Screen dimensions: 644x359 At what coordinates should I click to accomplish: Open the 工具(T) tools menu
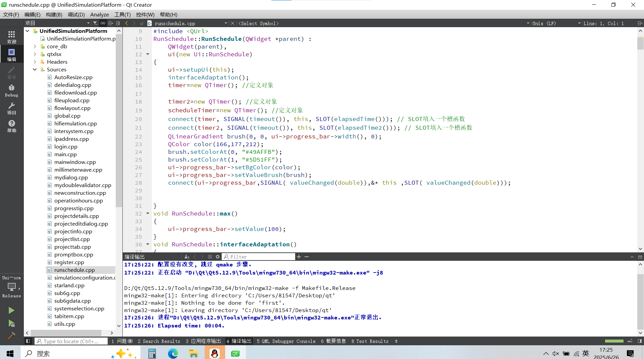tap(122, 14)
